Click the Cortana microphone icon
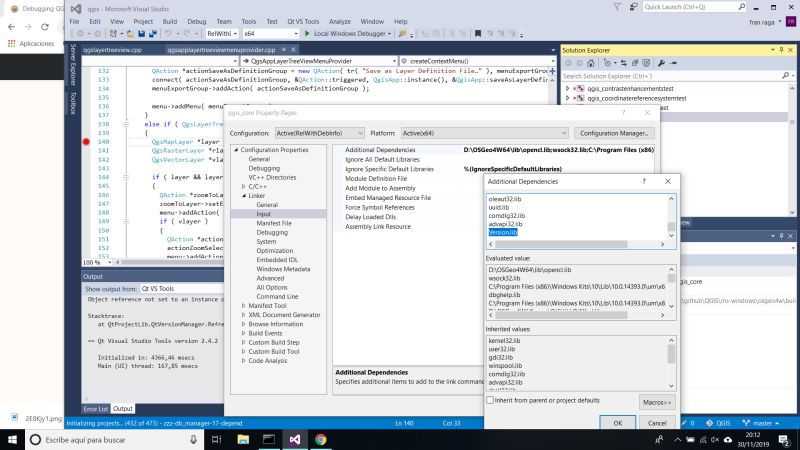The image size is (800, 450). (x=193, y=439)
